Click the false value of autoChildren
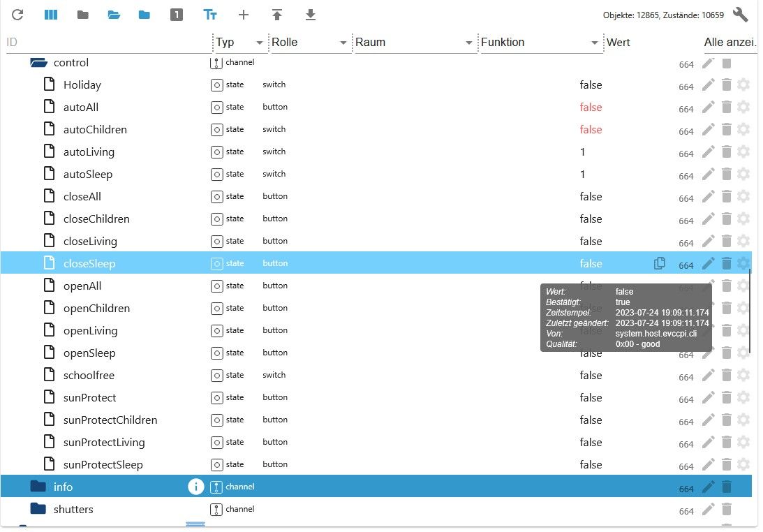This screenshot has height=532, width=763. tap(591, 130)
